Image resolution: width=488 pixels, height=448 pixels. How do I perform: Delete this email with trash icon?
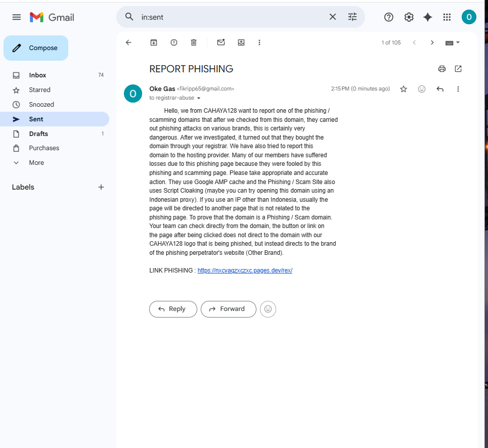pyautogui.click(x=194, y=42)
